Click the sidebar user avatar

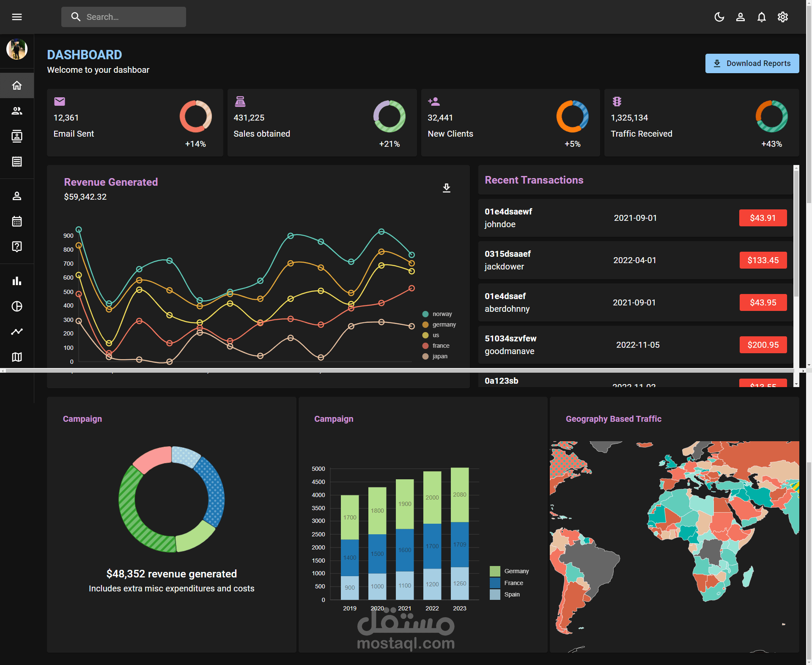(x=17, y=49)
